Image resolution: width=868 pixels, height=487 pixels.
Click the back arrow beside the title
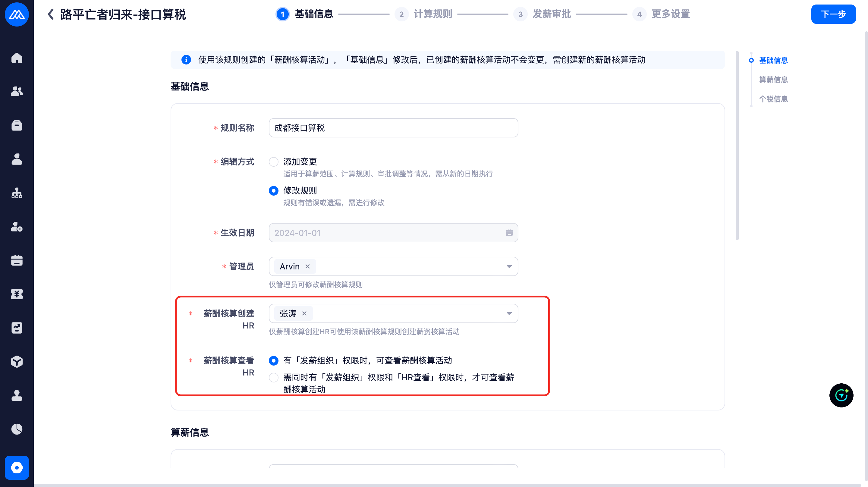[51, 14]
